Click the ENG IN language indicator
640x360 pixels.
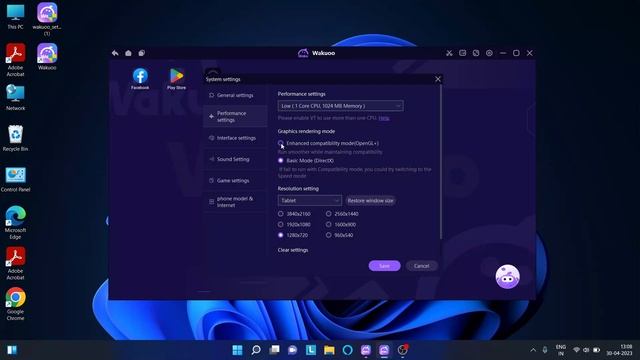(x=561, y=350)
